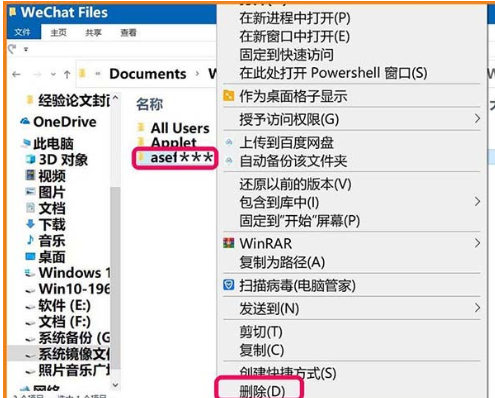Image resolution: width=495 pixels, height=398 pixels.
Task: Go up one folder level
Action: coord(67,74)
